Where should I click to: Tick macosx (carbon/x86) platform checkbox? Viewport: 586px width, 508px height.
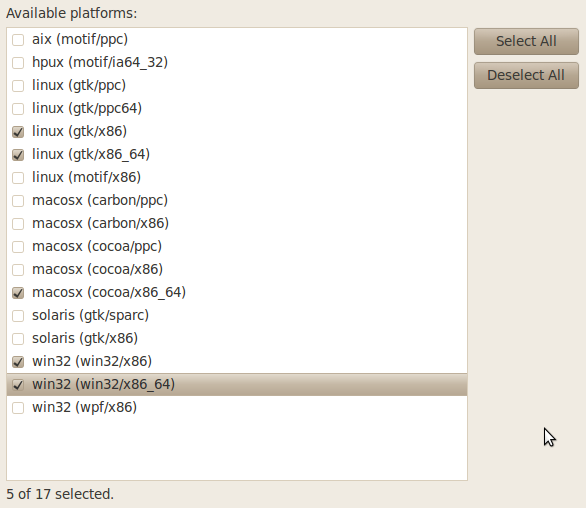(x=18, y=224)
